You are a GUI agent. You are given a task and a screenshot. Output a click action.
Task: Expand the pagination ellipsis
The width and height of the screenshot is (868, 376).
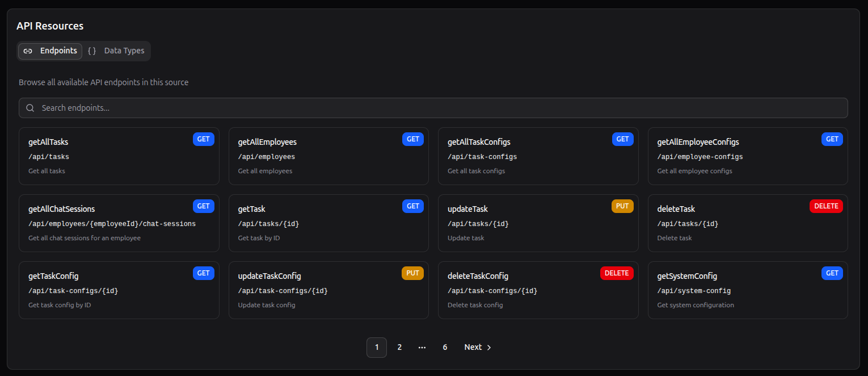[422, 347]
